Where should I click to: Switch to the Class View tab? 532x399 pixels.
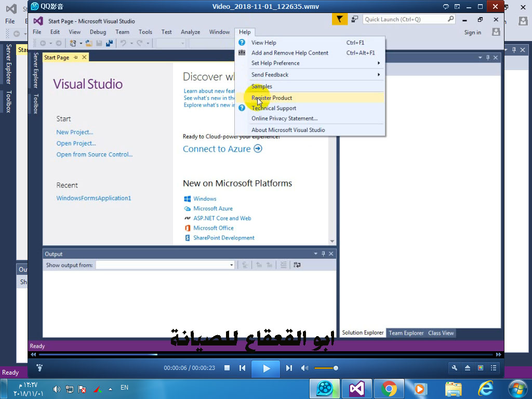(441, 333)
